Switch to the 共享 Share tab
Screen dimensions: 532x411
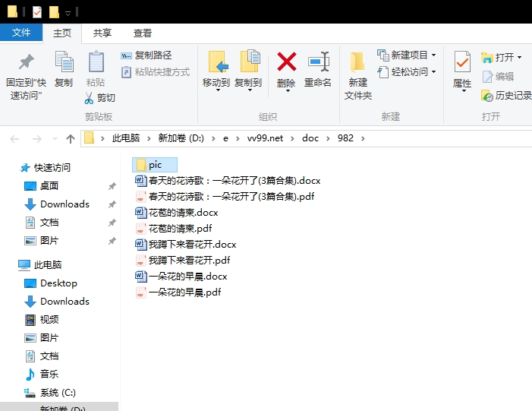[102, 33]
